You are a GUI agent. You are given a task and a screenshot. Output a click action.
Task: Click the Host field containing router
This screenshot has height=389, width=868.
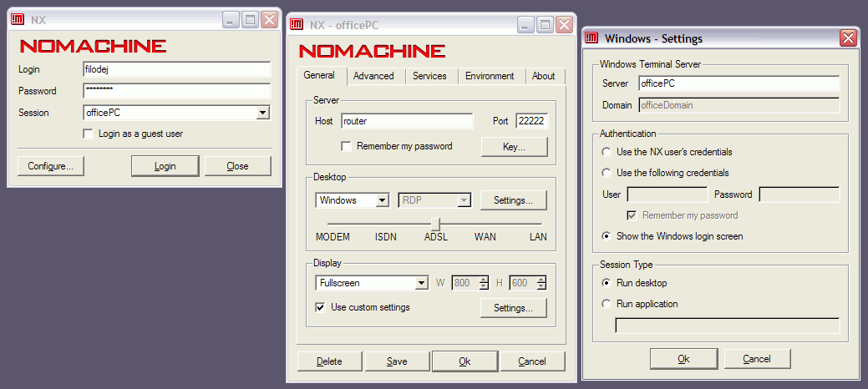tap(407, 121)
